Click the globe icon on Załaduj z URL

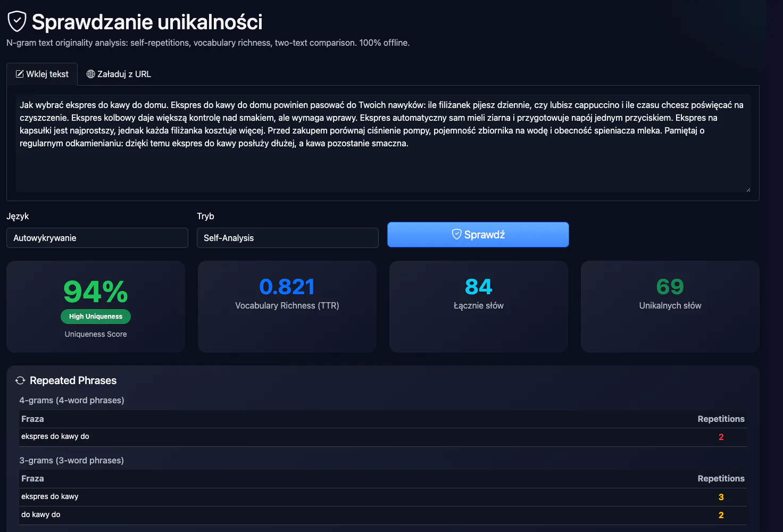91,74
